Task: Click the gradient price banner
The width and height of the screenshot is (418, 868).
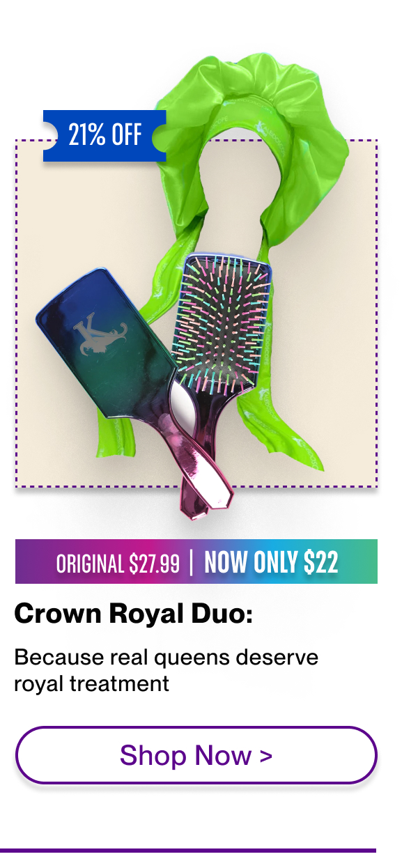Action: pos(196,561)
